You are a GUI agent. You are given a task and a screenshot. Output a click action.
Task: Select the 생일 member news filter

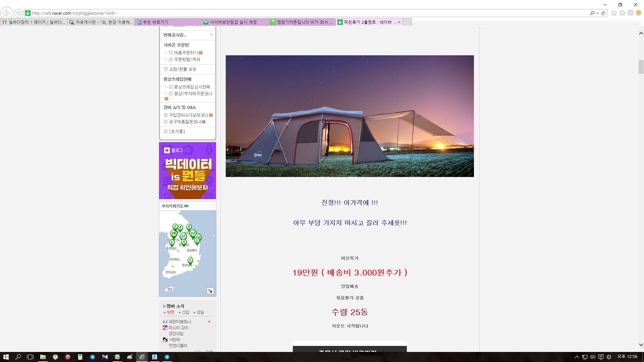pos(200,312)
